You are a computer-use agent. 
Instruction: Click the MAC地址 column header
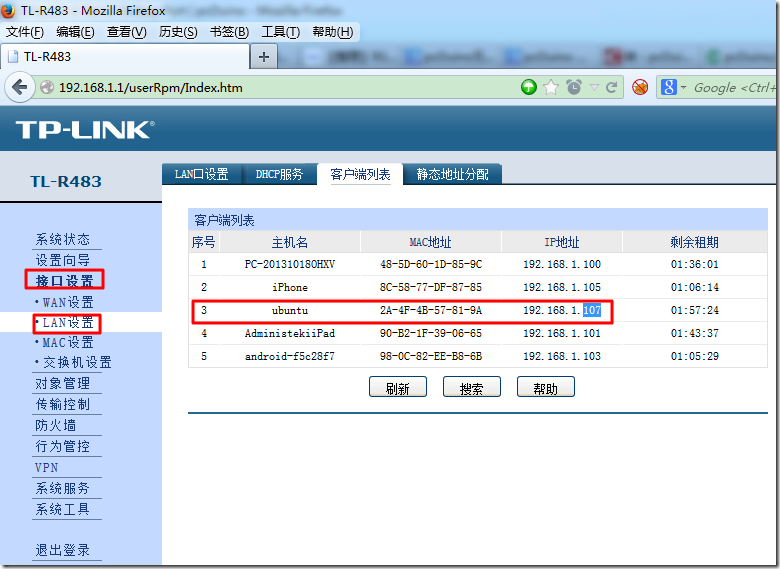click(x=430, y=242)
